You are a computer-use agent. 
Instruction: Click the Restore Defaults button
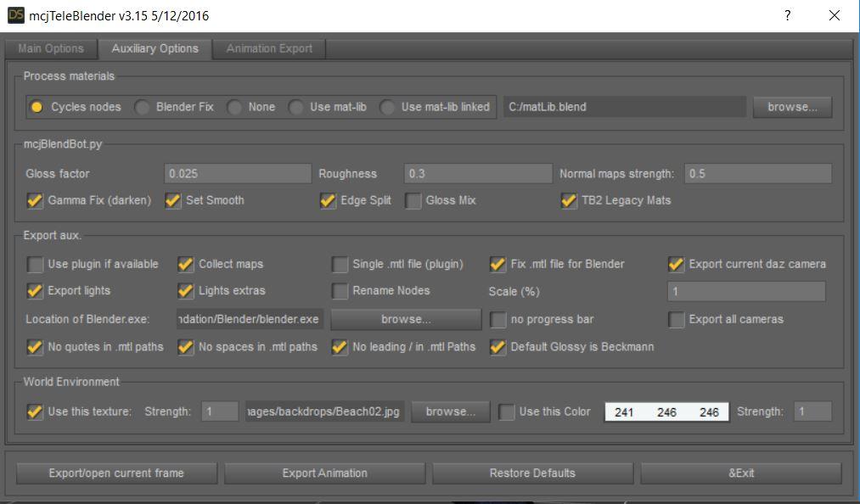tap(532, 473)
